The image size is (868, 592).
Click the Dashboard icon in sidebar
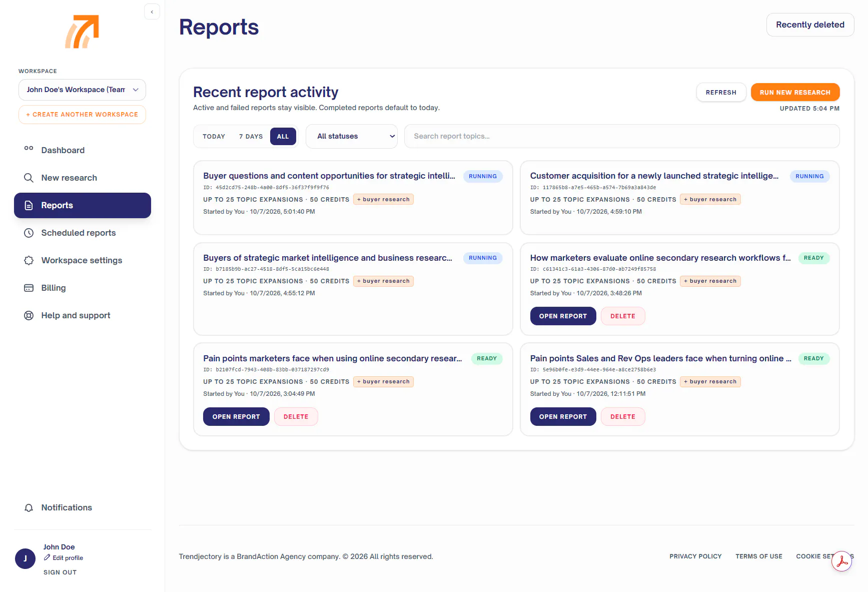[x=29, y=149]
